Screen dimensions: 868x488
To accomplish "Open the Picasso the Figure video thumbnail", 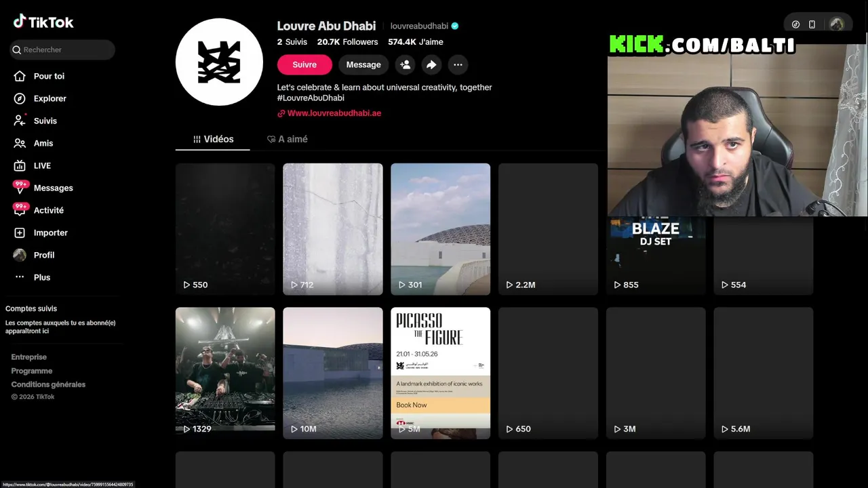I will pos(440,373).
